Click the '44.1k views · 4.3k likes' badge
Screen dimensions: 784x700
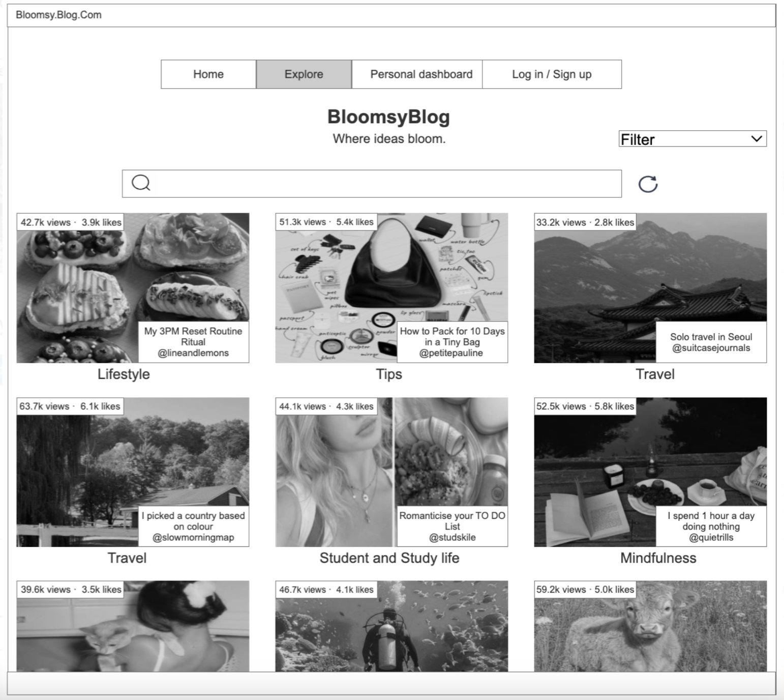click(x=326, y=406)
